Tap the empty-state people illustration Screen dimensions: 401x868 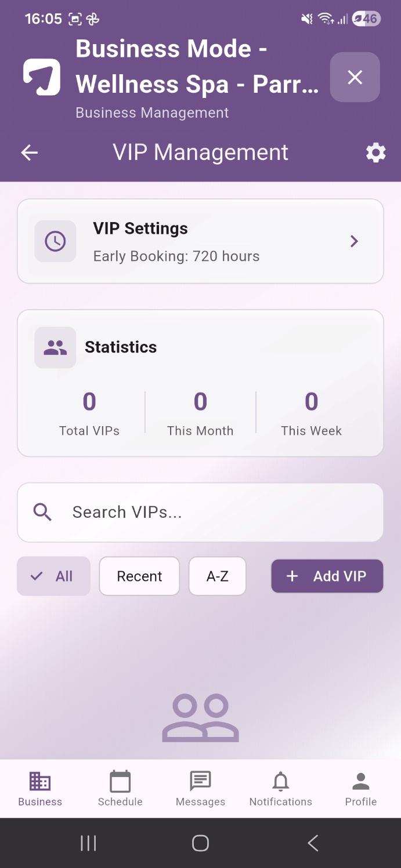pyautogui.click(x=200, y=718)
